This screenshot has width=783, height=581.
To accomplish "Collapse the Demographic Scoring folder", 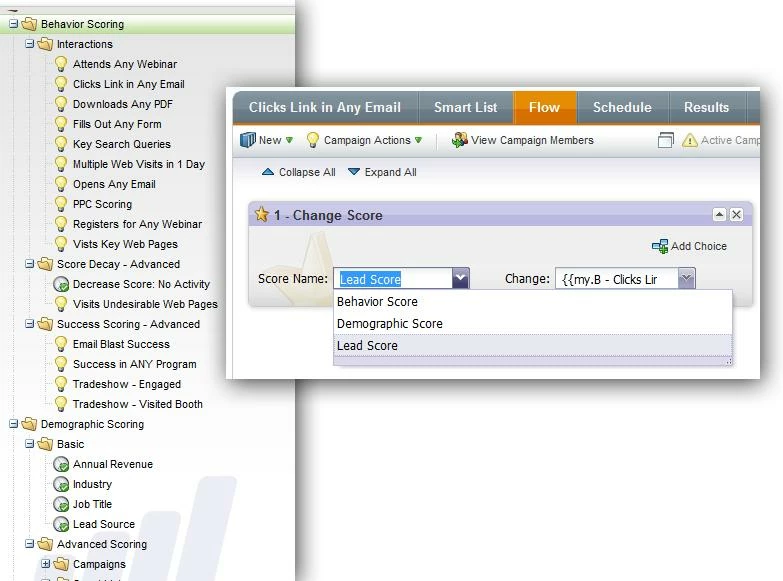I will click(13, 424).
